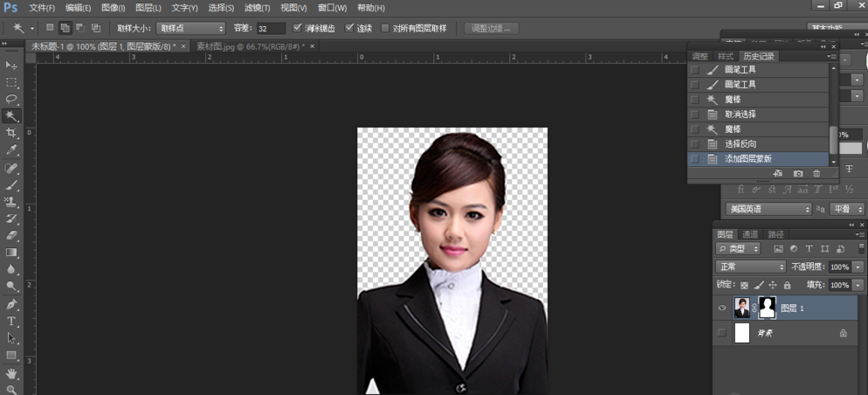Hide layer 图层 1 using eye icon
The image size is (868, 395).
tap(721, 308)
